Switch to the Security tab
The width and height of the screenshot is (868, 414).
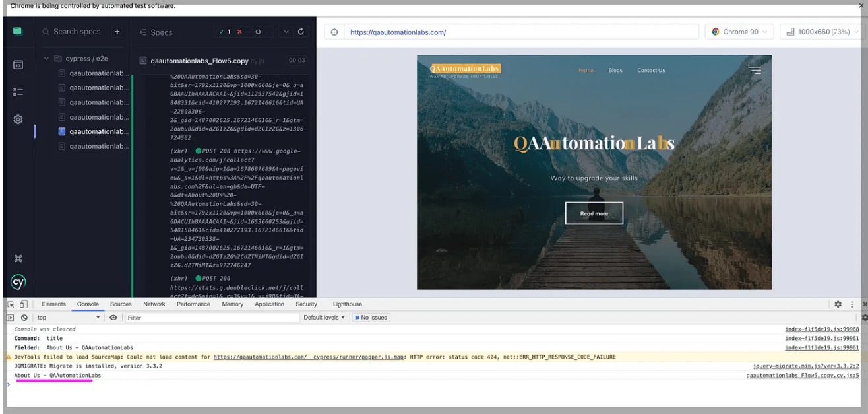coord(306,304)
